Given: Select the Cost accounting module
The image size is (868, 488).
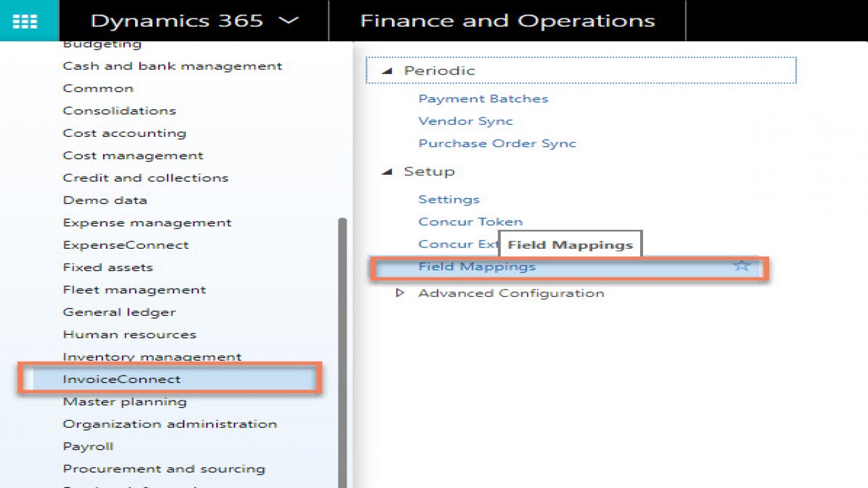Looking at the screenshot, I should (x=125, y=134).
